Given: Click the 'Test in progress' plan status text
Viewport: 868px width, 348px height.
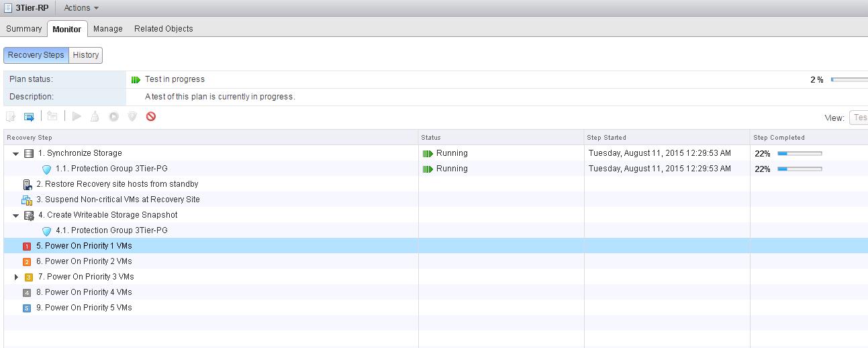Looking at the screenshot, I should point(175,79).
